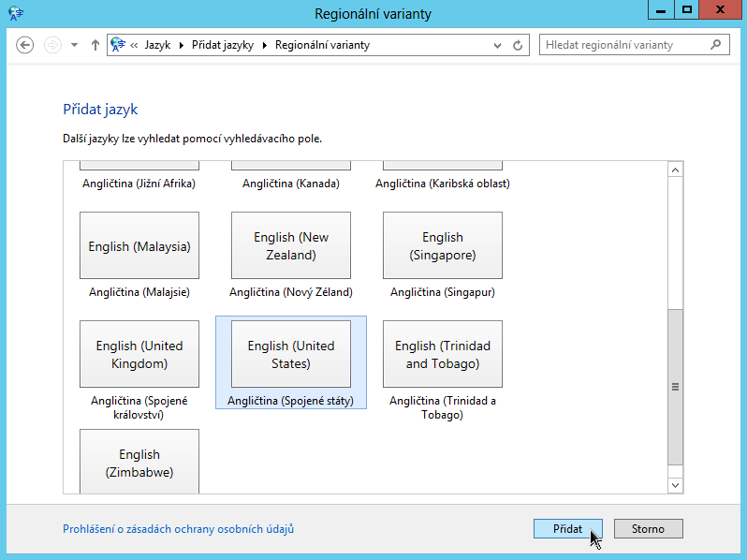Click the Forward navigation arrow
Screen dimensions: 747x560
[53, 45]
